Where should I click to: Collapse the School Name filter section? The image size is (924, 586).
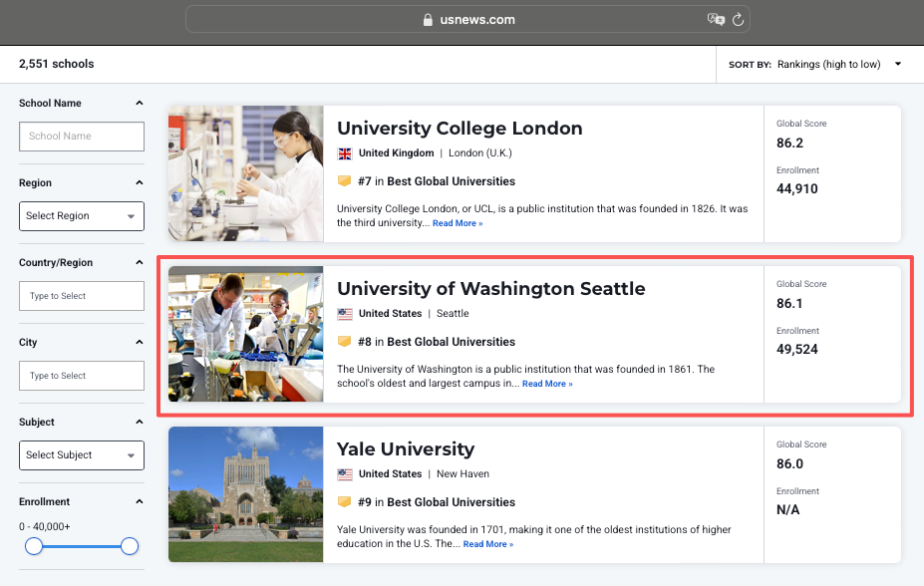[139, 104]
